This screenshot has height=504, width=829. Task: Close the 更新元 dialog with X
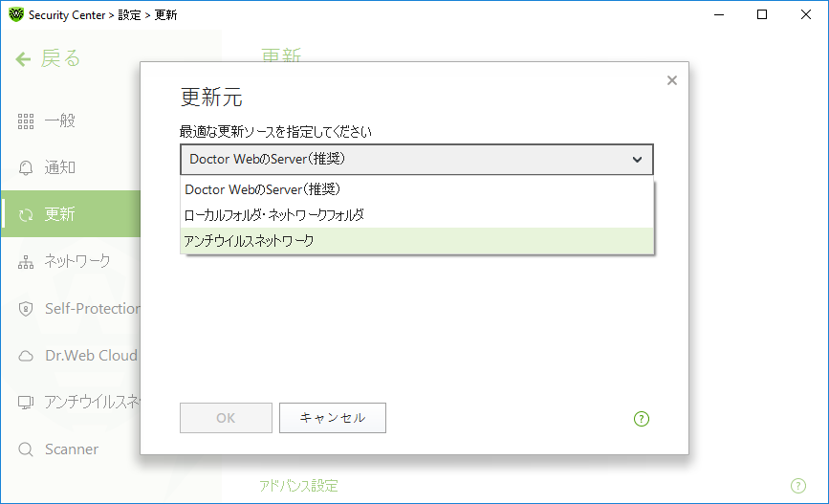pyautogui.click(x=672, y=80)
